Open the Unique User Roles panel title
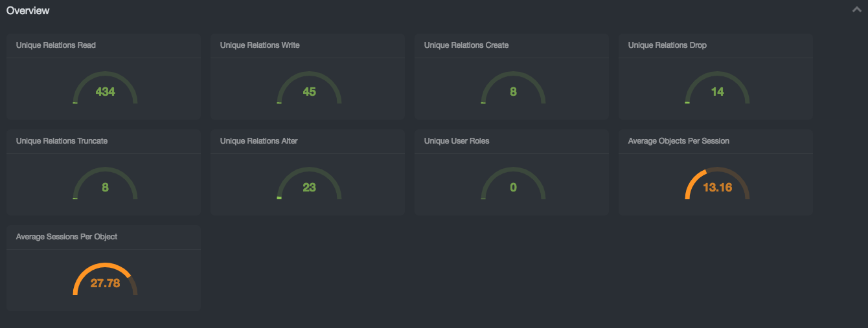868x328 pixels. point(457,141)
